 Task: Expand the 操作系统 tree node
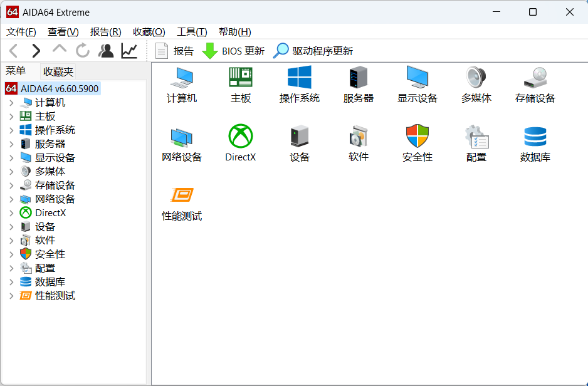[x=12, y=130]
